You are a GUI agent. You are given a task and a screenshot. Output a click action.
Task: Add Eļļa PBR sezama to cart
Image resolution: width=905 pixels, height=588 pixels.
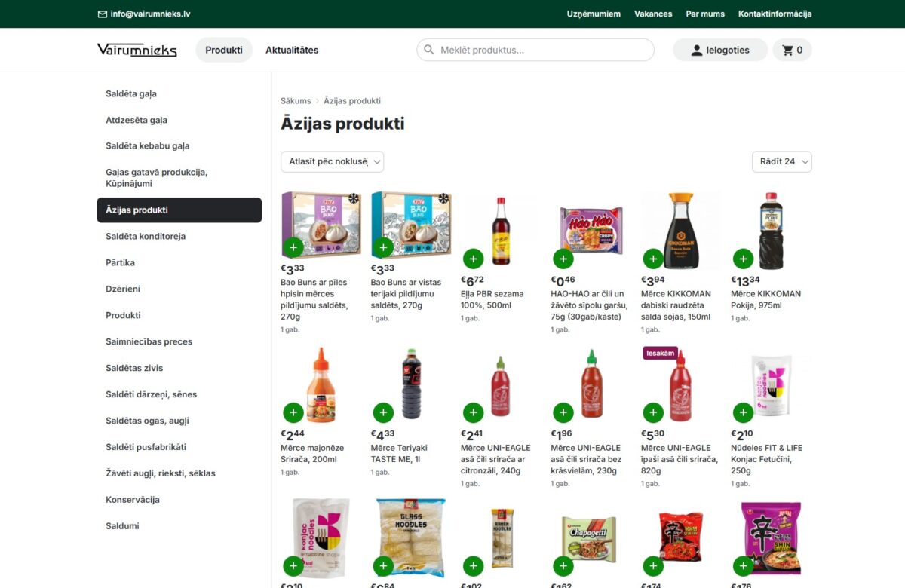coord(473,259)
